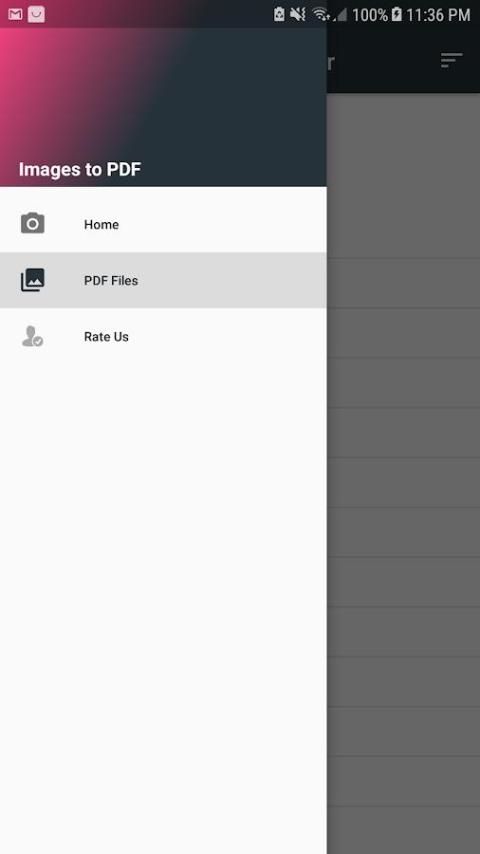This screenshot has width=480, height=854.
Task: Tap the image gallery icon beside PDF Files
Action: tap(33, 280)
